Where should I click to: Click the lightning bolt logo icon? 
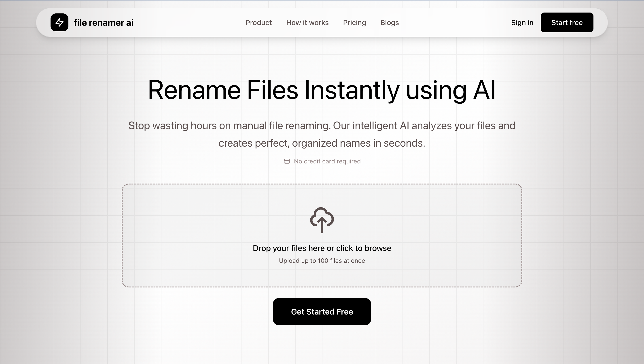tap(59, 22)
